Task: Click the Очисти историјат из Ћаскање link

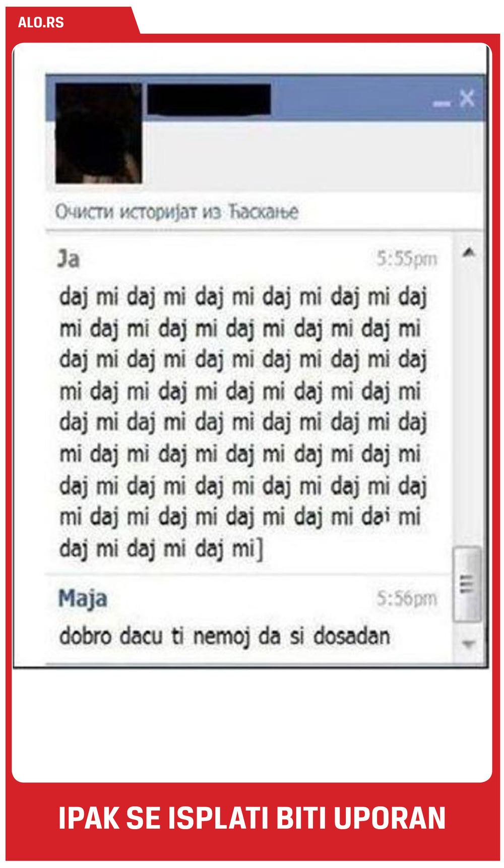Action: coord(176,212)
